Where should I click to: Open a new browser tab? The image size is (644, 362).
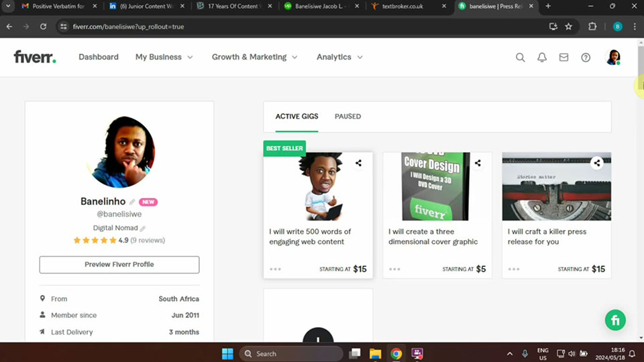[x=548, y=6]
